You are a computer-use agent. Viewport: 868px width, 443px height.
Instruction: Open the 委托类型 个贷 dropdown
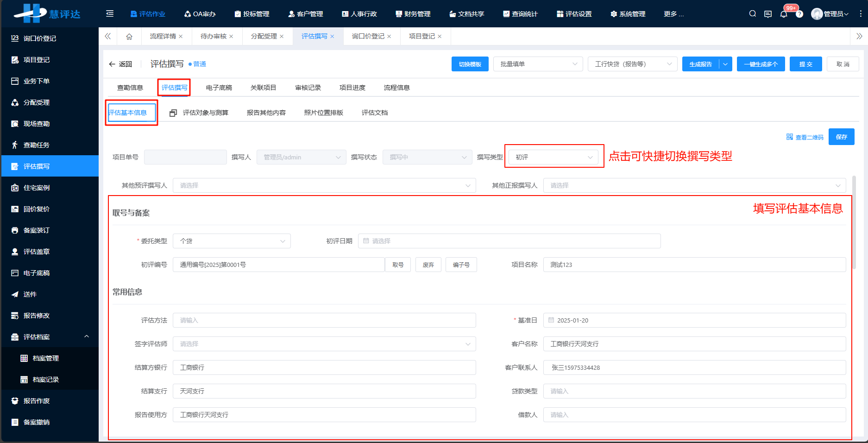tap(232, 241)
